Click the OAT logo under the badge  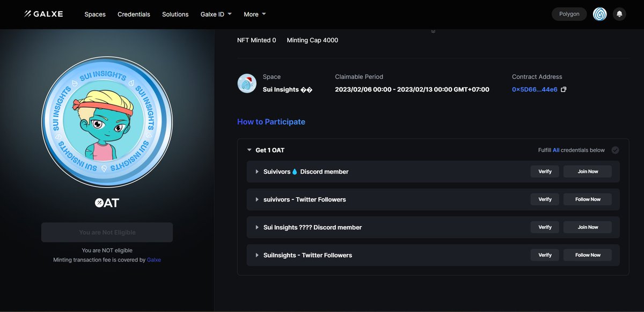(107, 203)
